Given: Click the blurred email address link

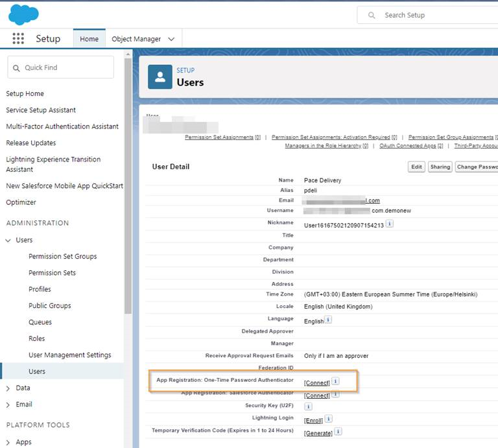Looking at the screenshot, I should click(341, 201).
